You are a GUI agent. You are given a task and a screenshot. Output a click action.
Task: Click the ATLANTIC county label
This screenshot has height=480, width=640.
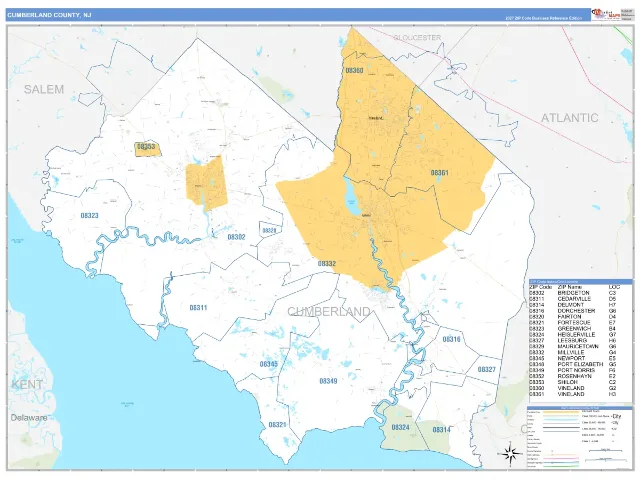569,118
